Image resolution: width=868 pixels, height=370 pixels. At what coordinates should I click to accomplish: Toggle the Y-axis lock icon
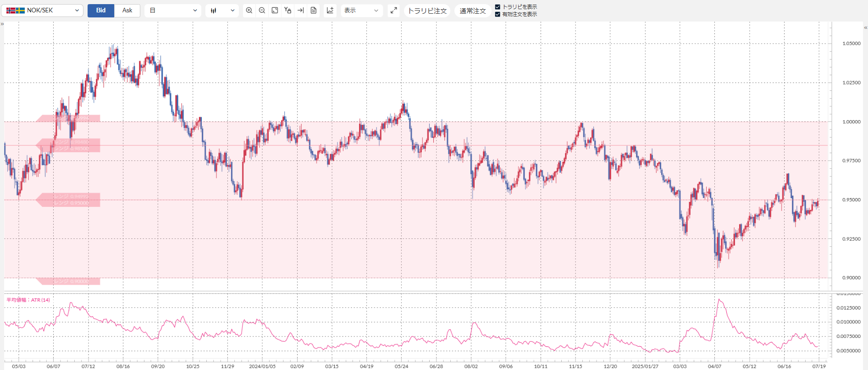tap(287, 11)
